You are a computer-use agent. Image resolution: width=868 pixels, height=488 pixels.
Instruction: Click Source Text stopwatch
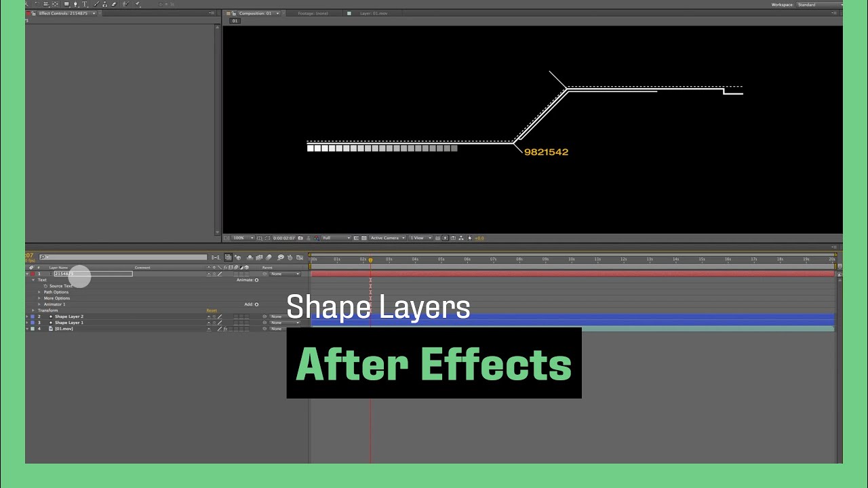coord(46,286)
